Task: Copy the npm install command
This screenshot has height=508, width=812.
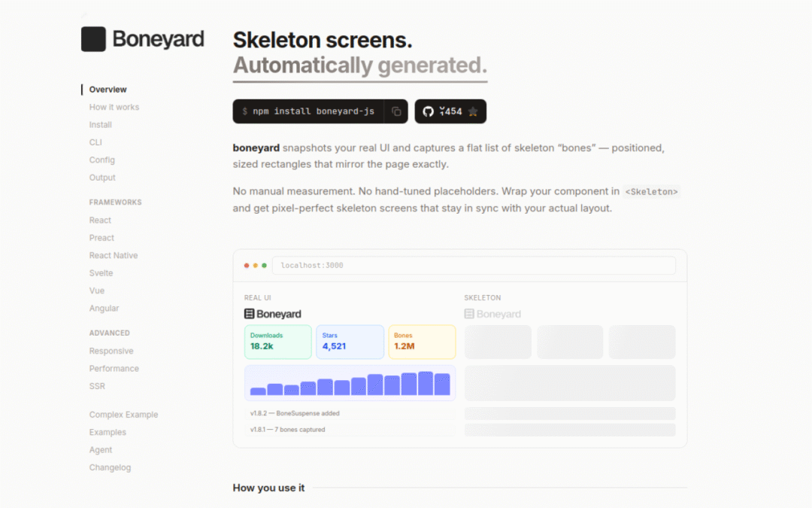Action: click(396, 111)
